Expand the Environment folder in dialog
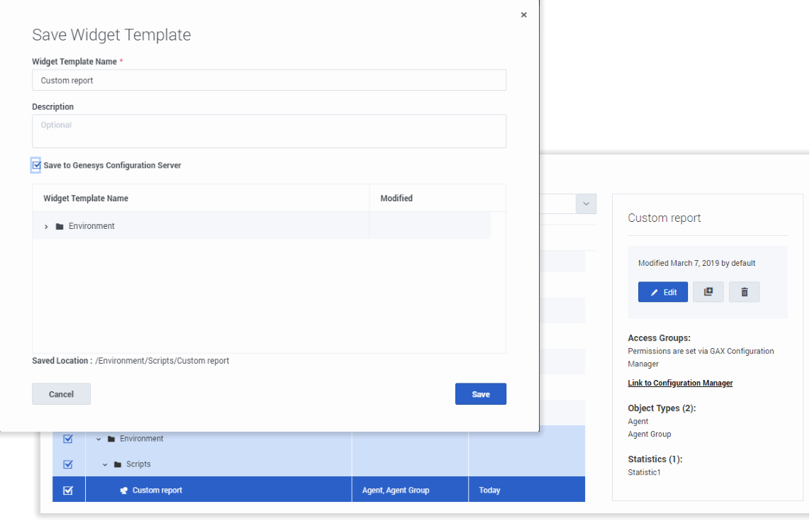Screen dimensions: 812x521 point(46,227)
